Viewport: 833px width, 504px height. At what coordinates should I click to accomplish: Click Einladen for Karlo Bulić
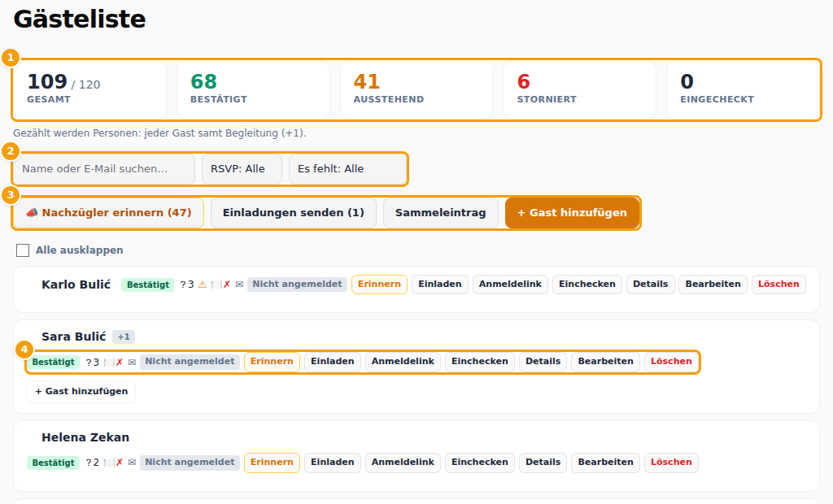[440, 285]
